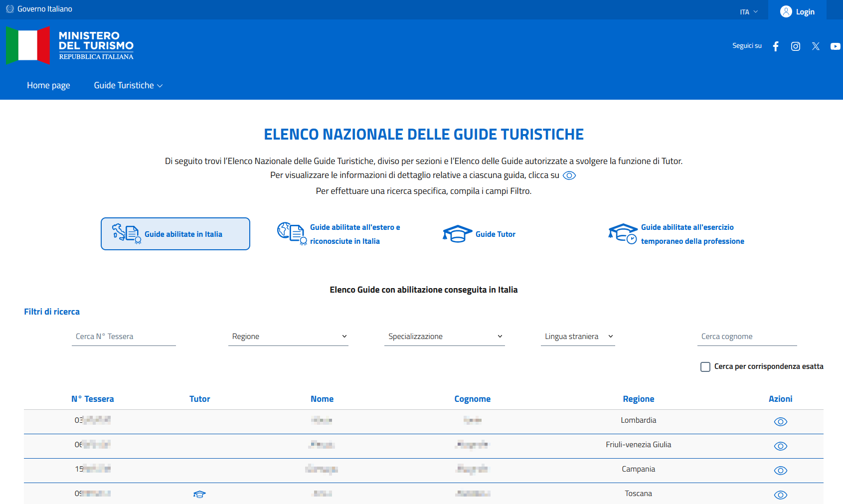The image size is (843, 504).
Task: Open the YouTube channel icon
Action: pos(835,46)
